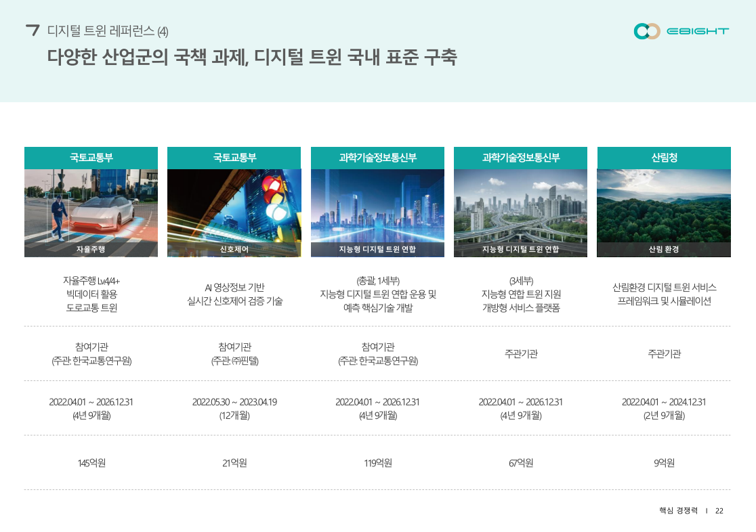Click '참여기관 (주관: ㈜핀텔)' text
Image resolution: width=756 pixels, height=532 pixels.
(235, 354)
